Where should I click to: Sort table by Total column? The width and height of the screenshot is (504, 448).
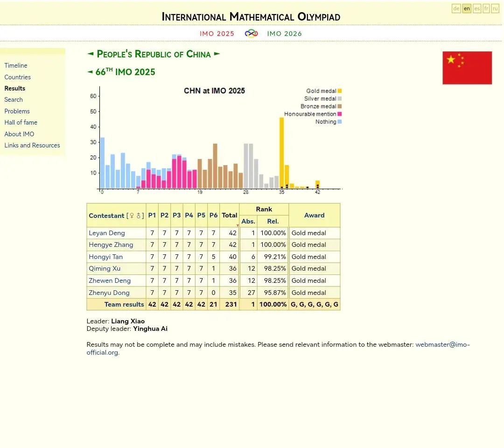(229, 215)
